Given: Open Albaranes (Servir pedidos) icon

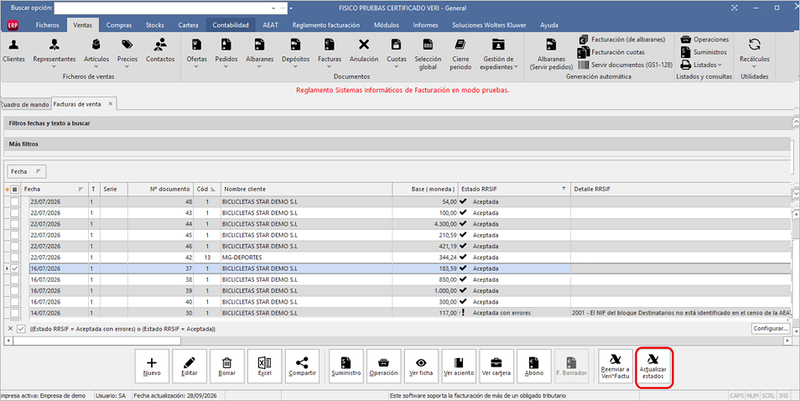Looking at the screenshot, I should (x=551, y=55).
